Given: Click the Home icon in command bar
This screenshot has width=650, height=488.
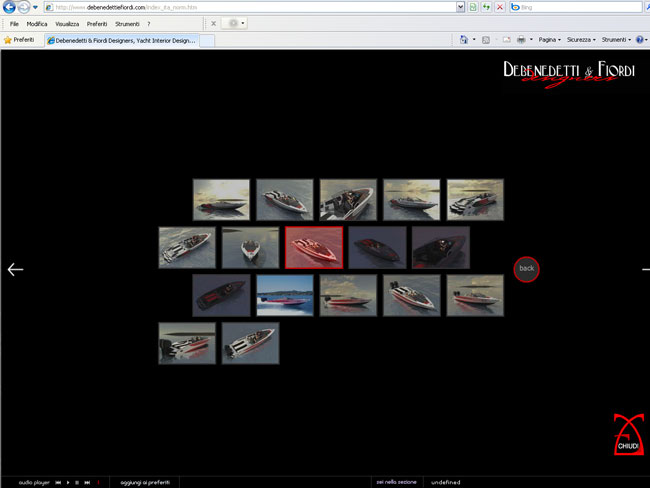Looking at the screenshot, I should pos(463,40).
